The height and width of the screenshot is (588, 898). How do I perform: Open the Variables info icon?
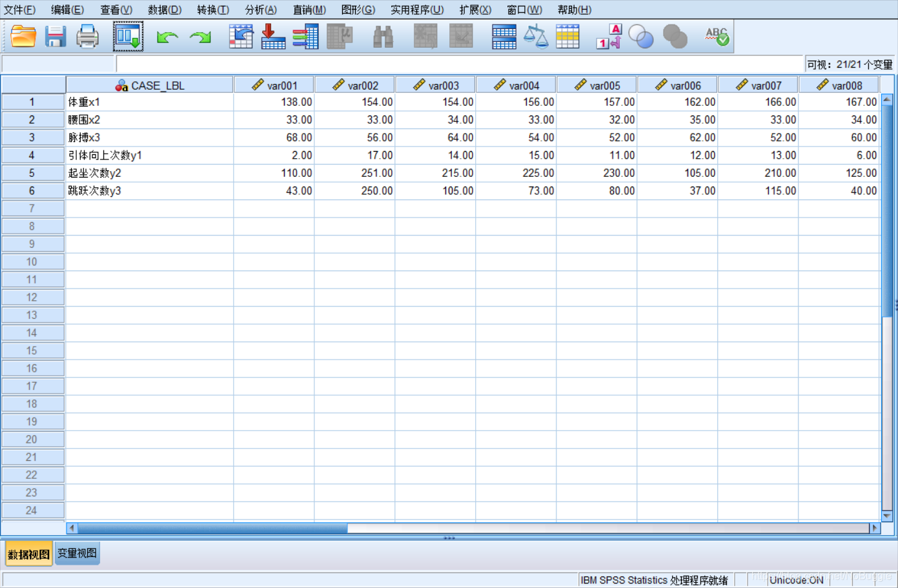click(305, 37)
